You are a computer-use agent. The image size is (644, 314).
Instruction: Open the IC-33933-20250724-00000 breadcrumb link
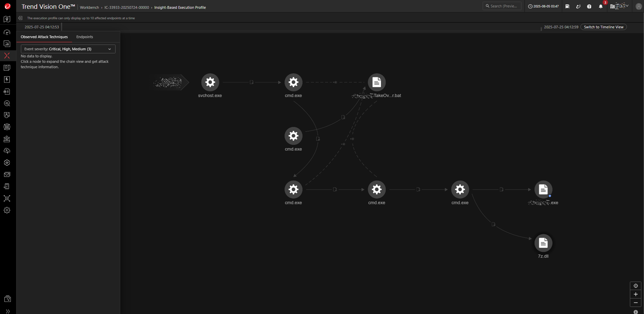tap(127, 7)
